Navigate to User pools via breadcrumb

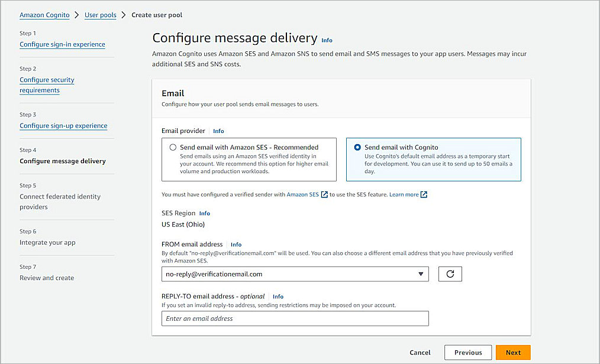(x=100, y=15)
